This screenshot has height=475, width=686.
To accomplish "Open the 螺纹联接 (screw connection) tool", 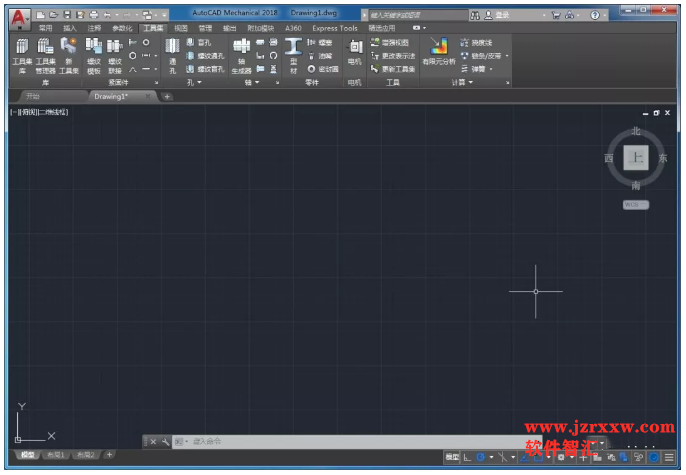I will click(x=115, y=56).
